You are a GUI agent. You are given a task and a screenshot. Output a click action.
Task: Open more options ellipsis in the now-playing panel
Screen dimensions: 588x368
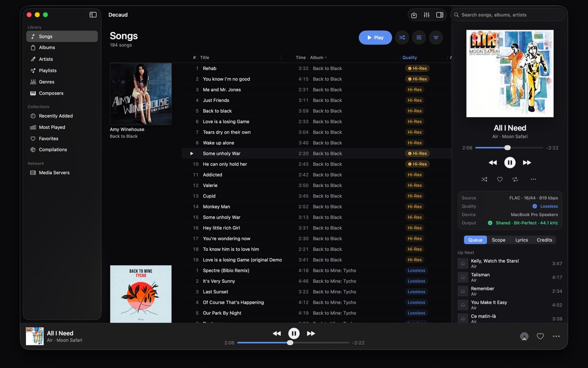click(533, 179)
